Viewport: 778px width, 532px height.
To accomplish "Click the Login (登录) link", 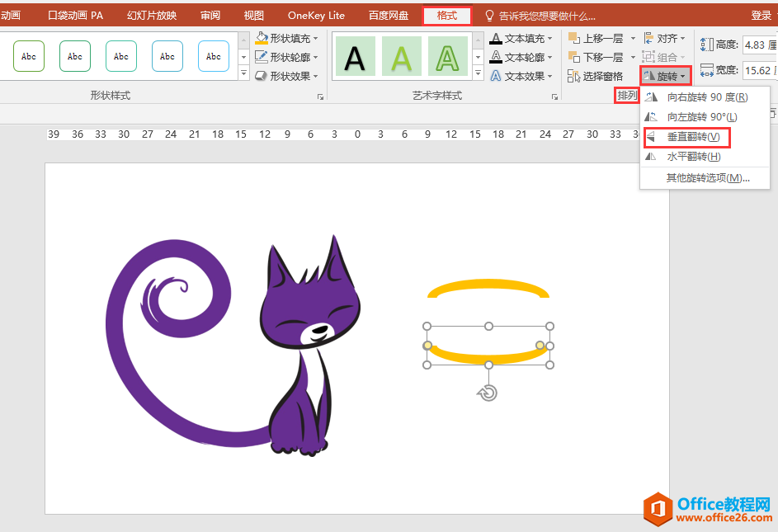I will [x=761, y=16].
